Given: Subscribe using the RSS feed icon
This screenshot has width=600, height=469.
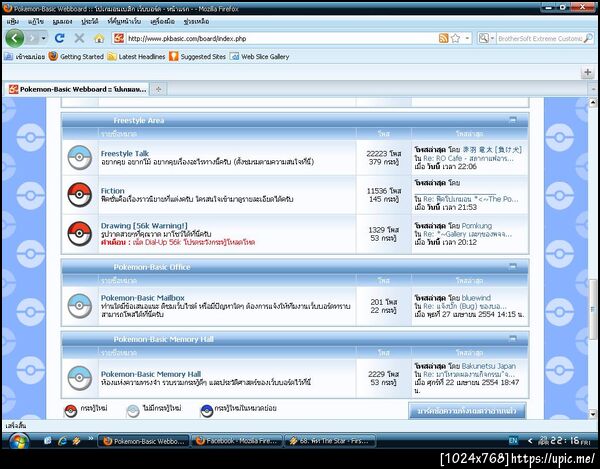Looking at the screenshot, I should coord(443,38).
